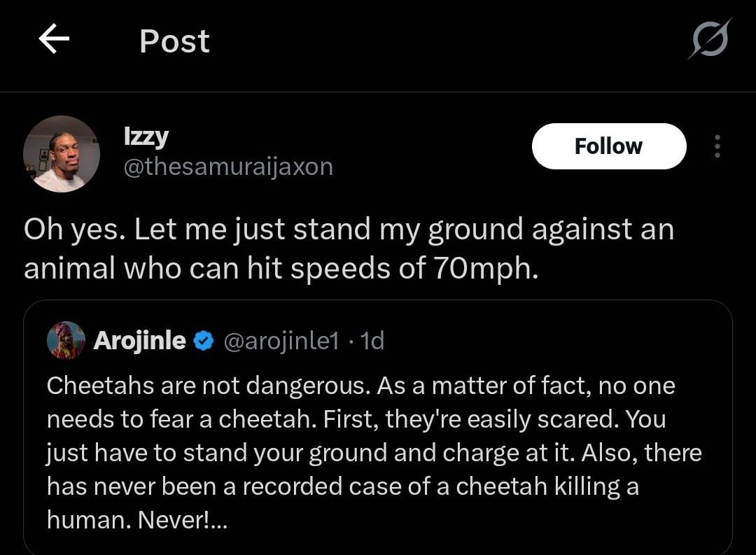756x555 pixels.
Task: Open Izzy's profile picture
Action: [x=62, y=154]
